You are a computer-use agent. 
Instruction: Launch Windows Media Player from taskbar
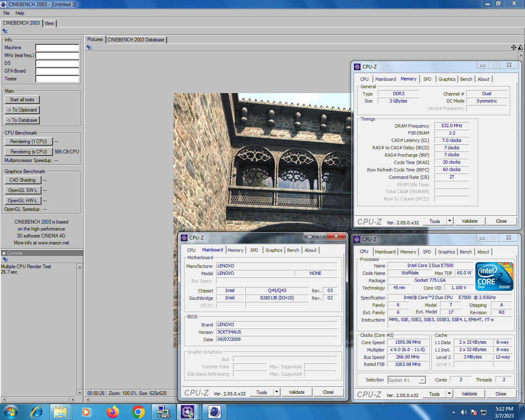[86, 412]
